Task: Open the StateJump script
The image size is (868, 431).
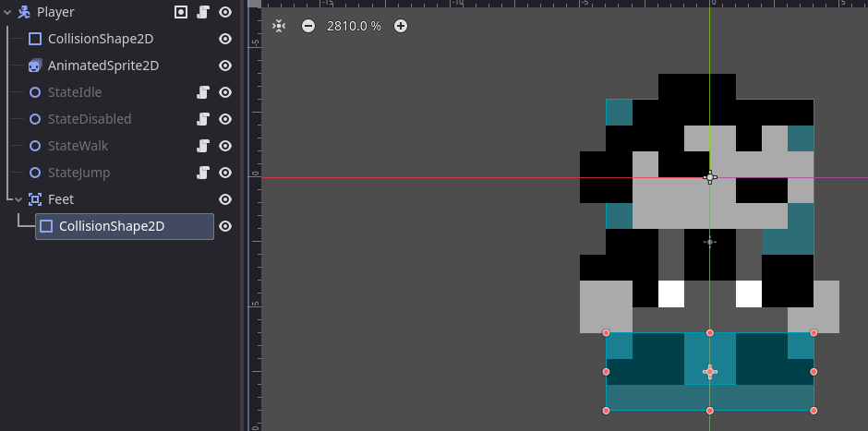Action: [x=203, y=173]
